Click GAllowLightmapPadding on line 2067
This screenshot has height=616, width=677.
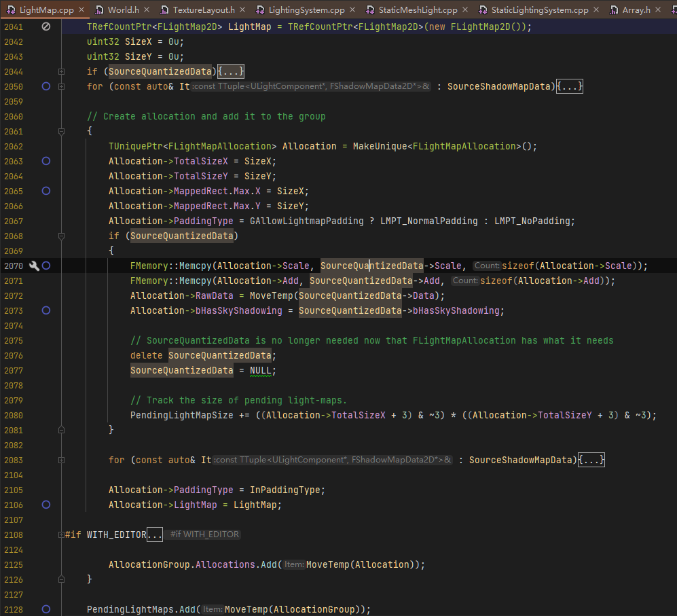[307, 221]
